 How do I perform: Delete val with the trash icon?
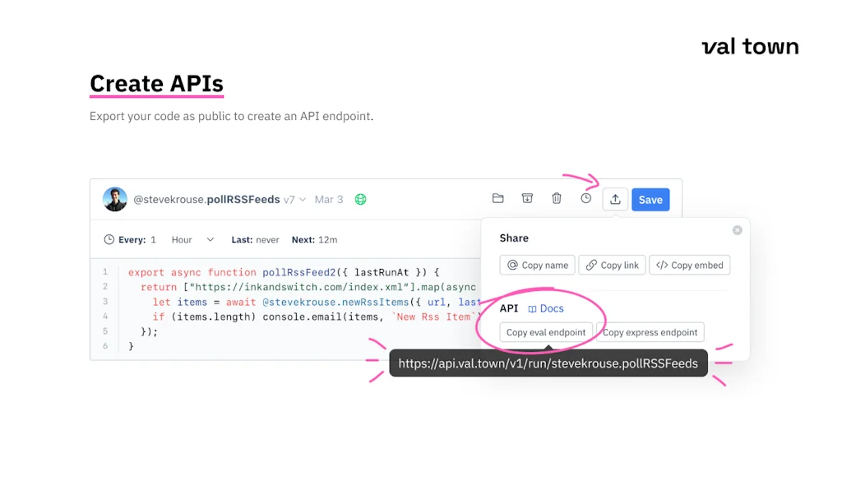[x=557, y=199]
